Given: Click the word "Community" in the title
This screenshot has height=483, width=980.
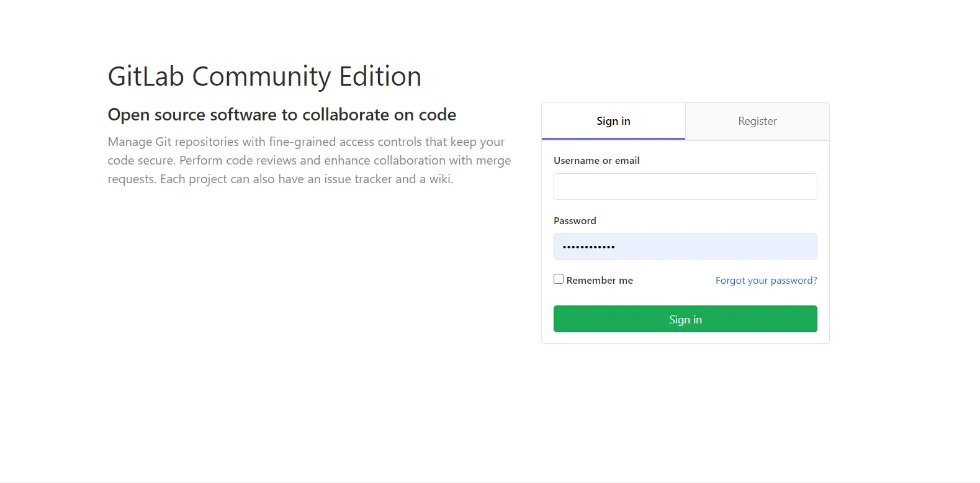Looking at the screenshot, I should pos(261,76).
